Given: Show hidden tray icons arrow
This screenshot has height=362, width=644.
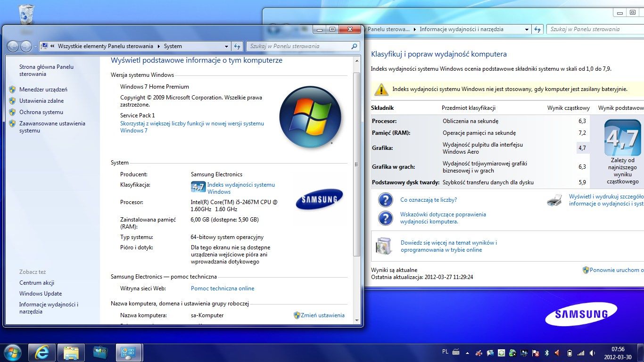Looking at the screenshot, I should tap(468, 353).
